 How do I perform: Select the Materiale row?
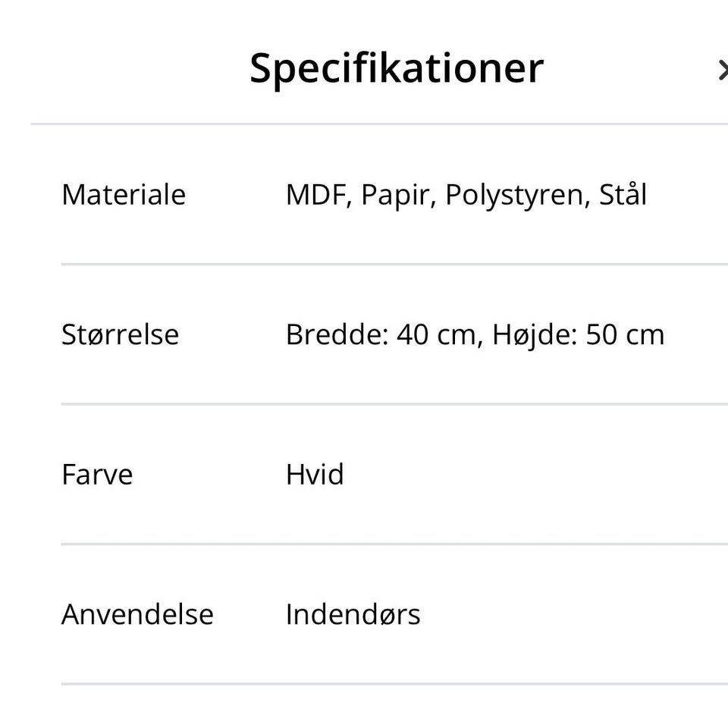(364, 195)
